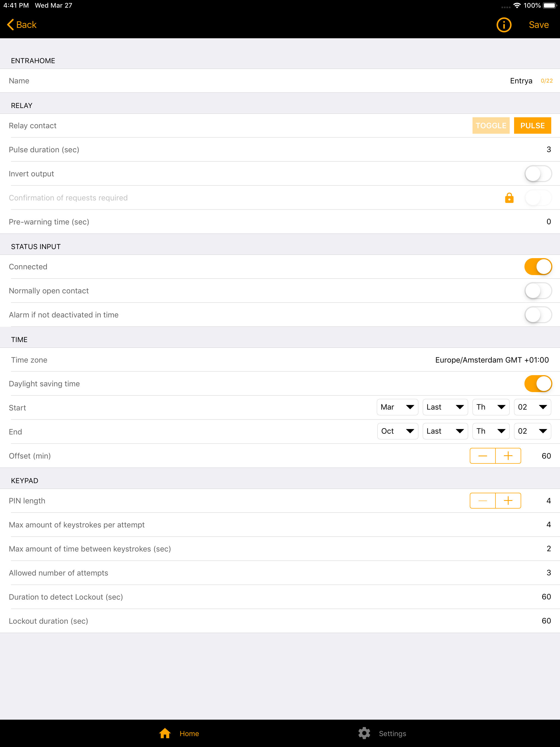This screenshot has width=560, height=747.
Task: Disable the Connected status input switch
Action: (538, 266)
